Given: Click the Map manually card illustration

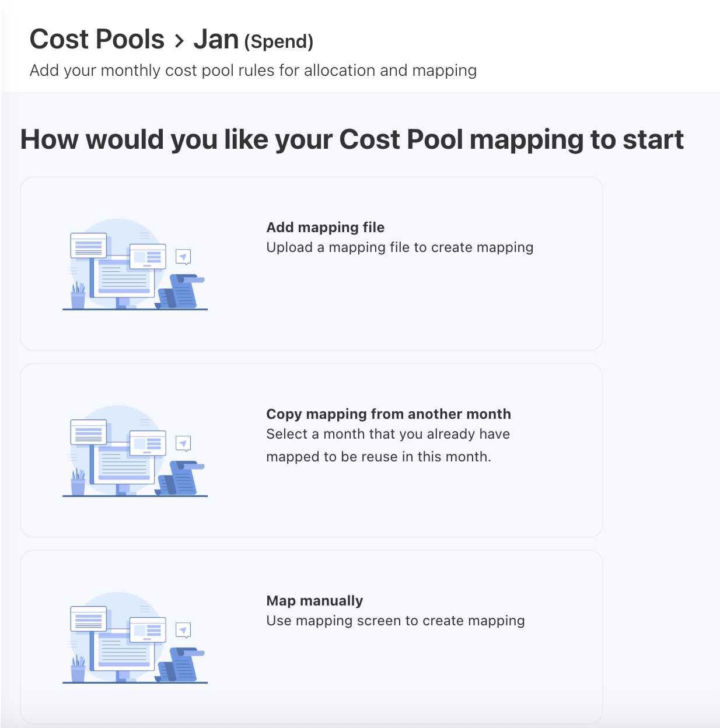Looking at the screenshot, I should tap(134, 639).
